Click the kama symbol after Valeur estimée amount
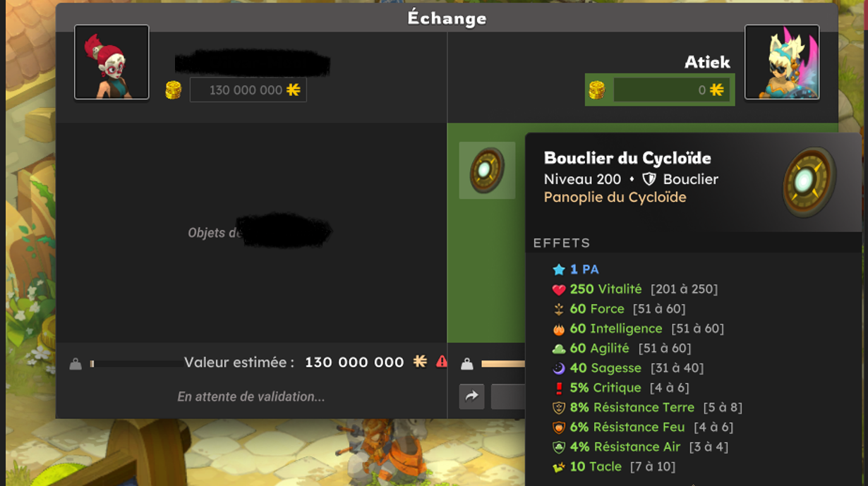Screen dimensions: 868x486 pyautogui.click(x=420, y=362)
